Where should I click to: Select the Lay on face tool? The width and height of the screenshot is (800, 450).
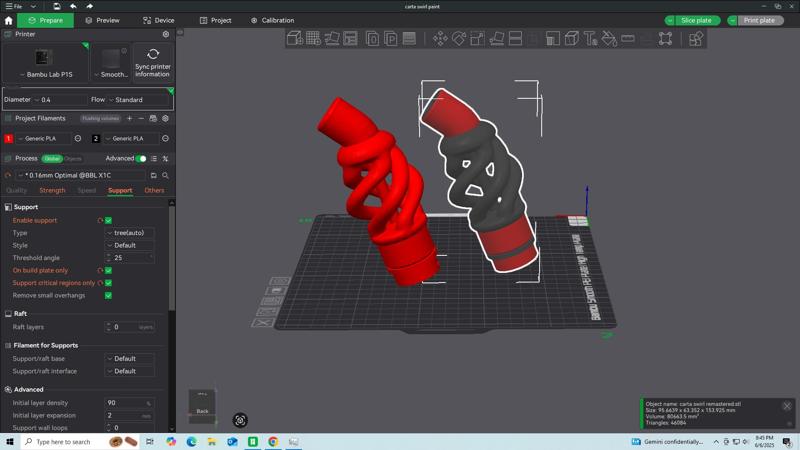coord(496,38)
